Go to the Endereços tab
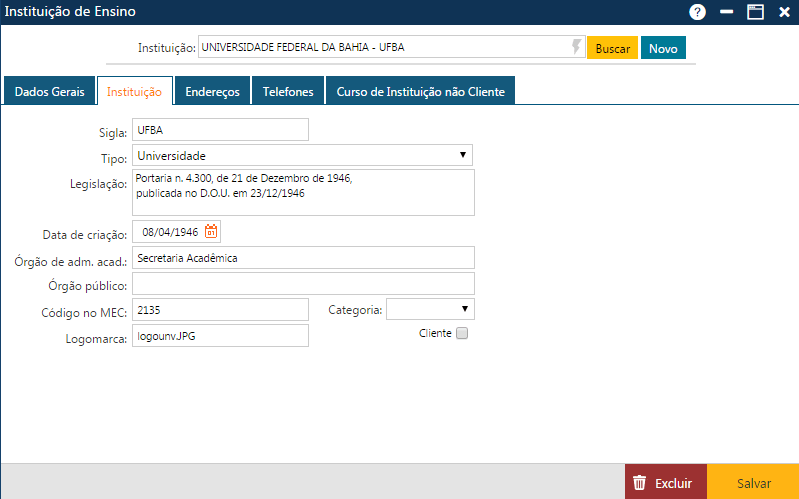The height and width of the screenshot is (499, 799). coord(212,91)
